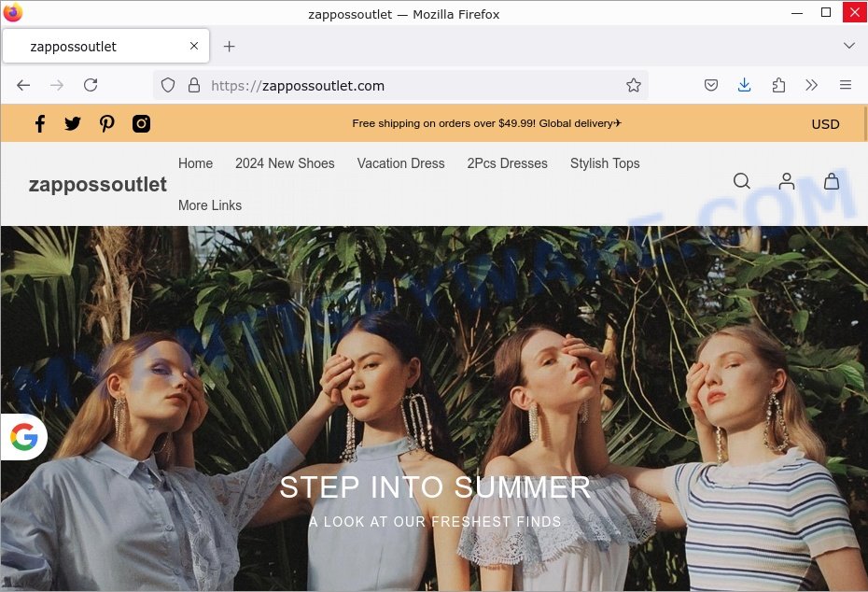Image resolution: width=868 pixels, height=592 pixels.
Task: Go to the Home menu item
Action: [195, 163]
